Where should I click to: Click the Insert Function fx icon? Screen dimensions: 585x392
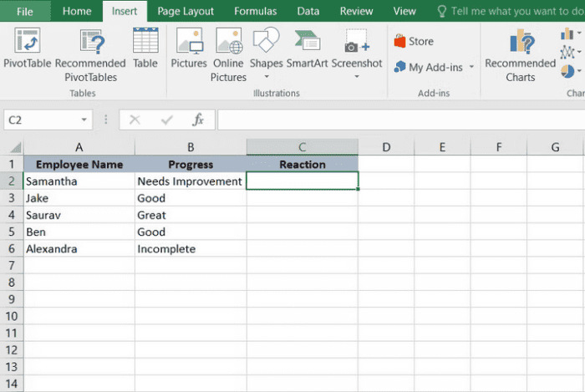coord(198,120)
